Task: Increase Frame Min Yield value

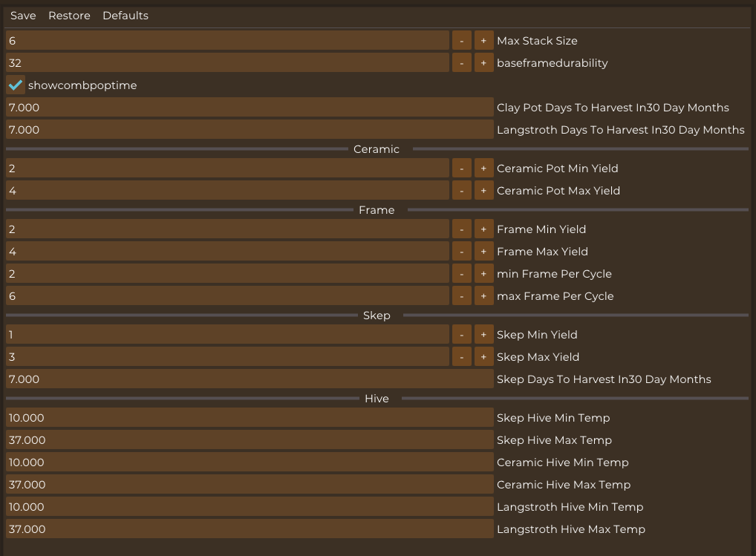Action: [483, 229]
